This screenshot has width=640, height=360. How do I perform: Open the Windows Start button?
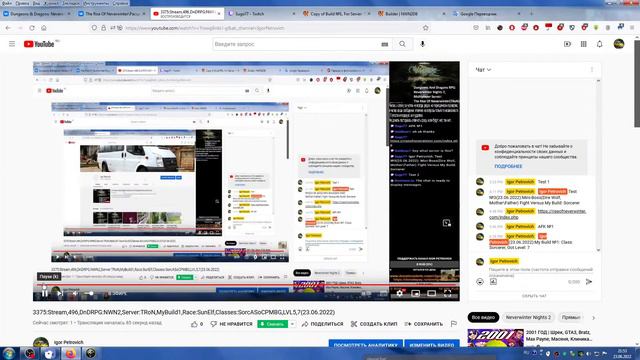coord(9,353)
